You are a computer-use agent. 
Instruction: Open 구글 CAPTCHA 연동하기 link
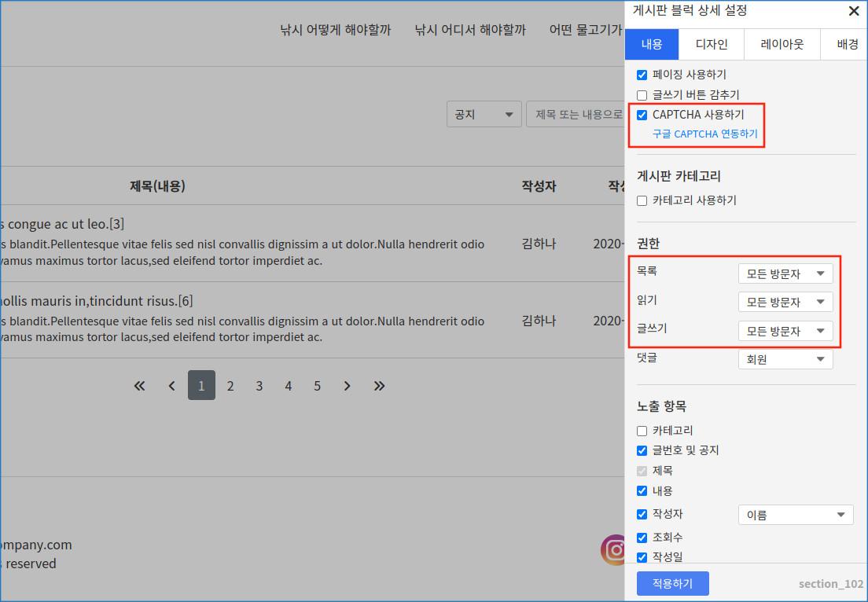[704, 134]
